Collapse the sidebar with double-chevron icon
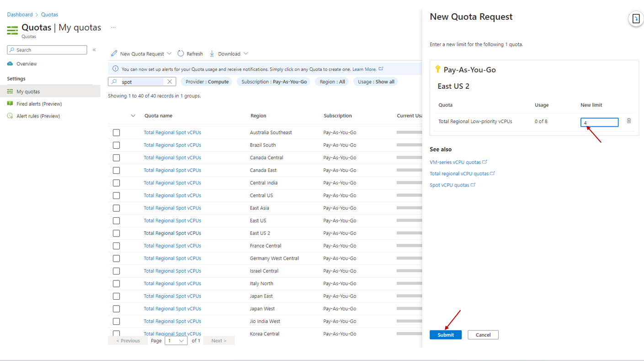This screenshot has height=361, width=644. pos(94,50)
